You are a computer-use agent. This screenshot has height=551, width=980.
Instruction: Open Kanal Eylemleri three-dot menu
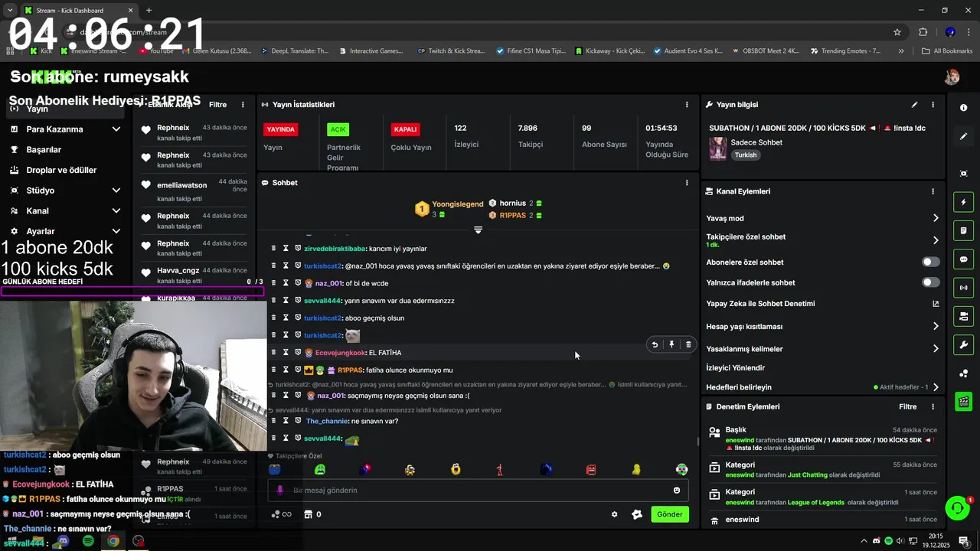coord(933,191)
